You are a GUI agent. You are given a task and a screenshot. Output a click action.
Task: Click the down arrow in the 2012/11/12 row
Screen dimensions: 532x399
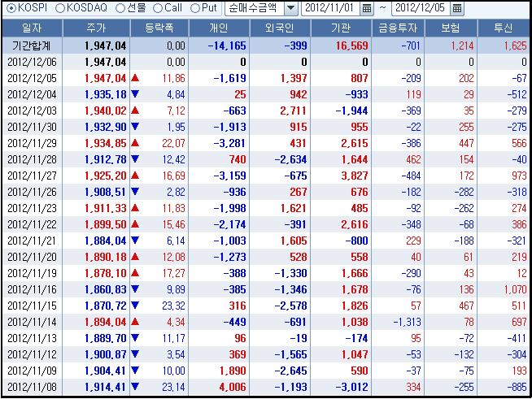click(x=135, y=354)
